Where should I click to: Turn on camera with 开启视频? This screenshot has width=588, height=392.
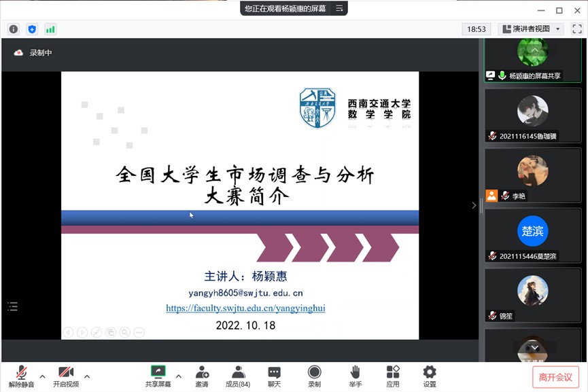(66, 376)
